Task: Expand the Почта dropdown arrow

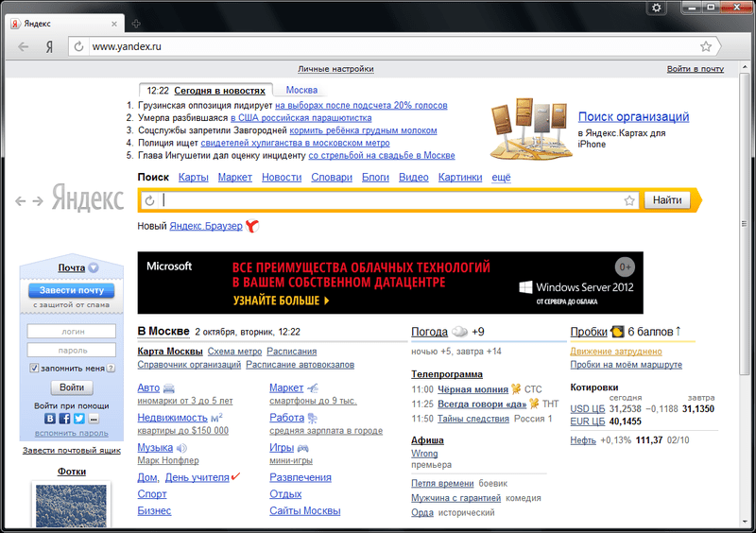Action: pyautogui.click(x=94, y=268)
